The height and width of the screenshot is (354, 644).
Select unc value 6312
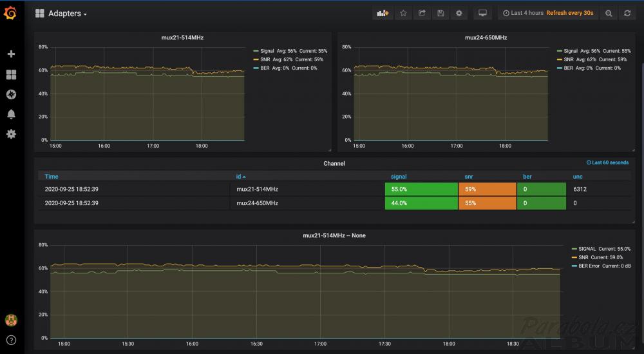[x=580, y=189]
